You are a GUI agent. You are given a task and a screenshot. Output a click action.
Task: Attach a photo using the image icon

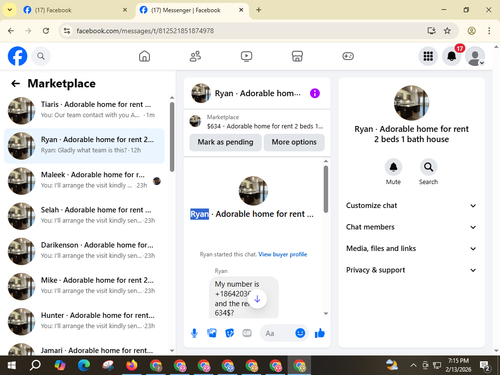tap(212, 333)
